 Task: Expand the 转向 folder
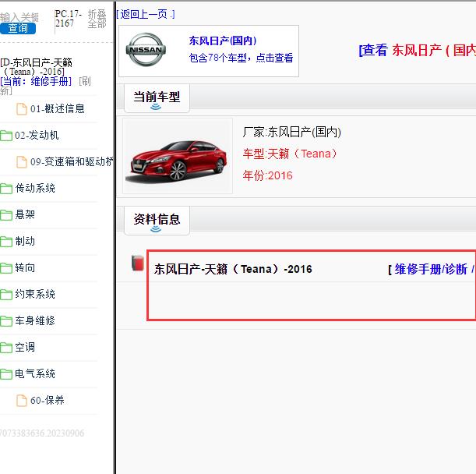point(25,268)
